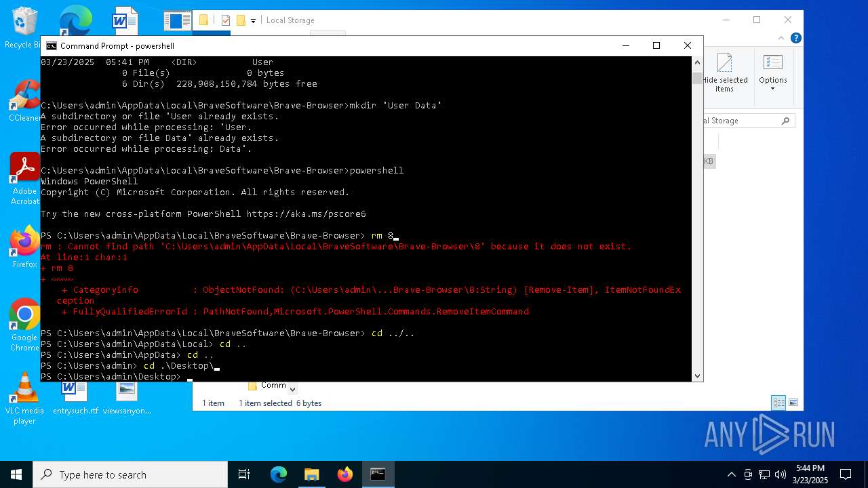Show hidden system tray icons
Viewport: 868px width, 488px height.
[731, 474]
